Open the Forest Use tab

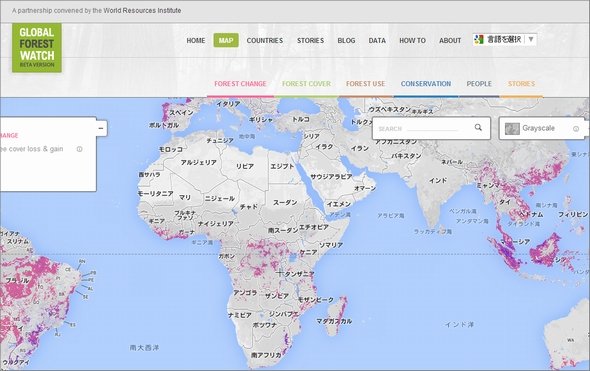[x=365, y=84]
